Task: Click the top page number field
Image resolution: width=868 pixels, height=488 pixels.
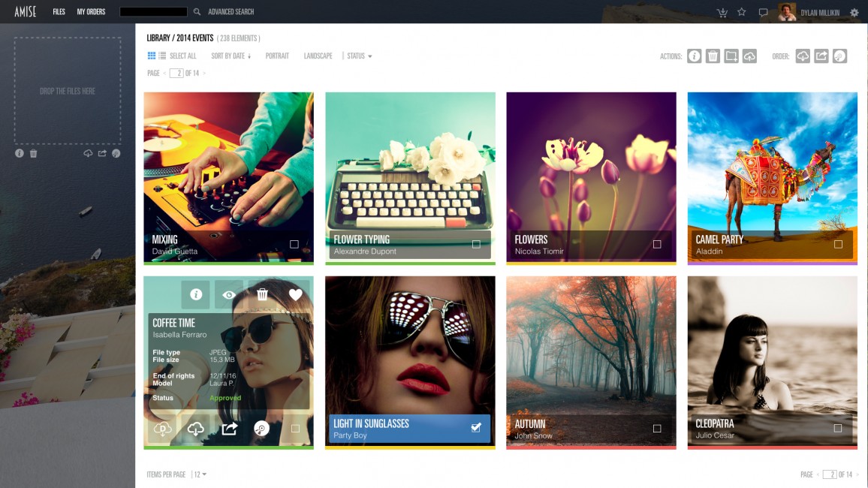Action: click(x=176, y=73)
